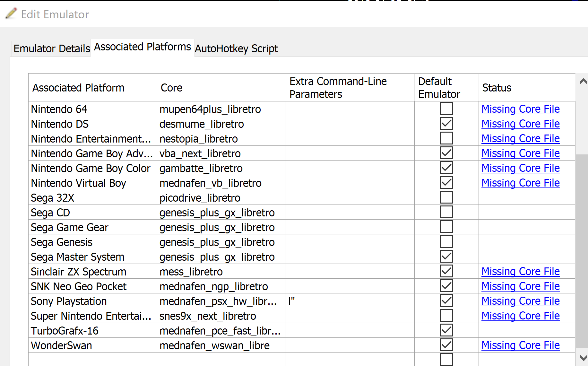The height and width of the screenshot is (366, 588).
Task: Uncheck default emulator for Nintendo DS
Action: click(x=446, y=124)
